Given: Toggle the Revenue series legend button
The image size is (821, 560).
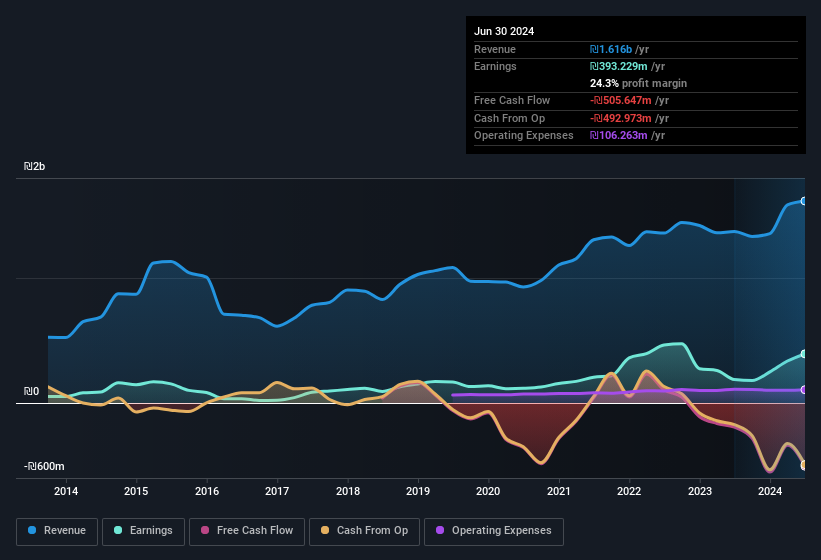Looking at the screenshot, I should point(57,531).
